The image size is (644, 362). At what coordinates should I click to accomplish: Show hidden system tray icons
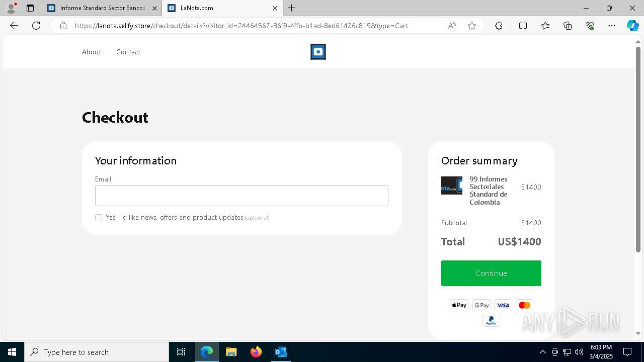[542, 352]
